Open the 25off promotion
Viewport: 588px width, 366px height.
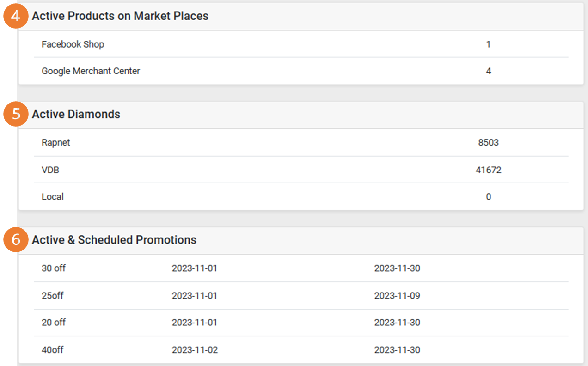53,295
